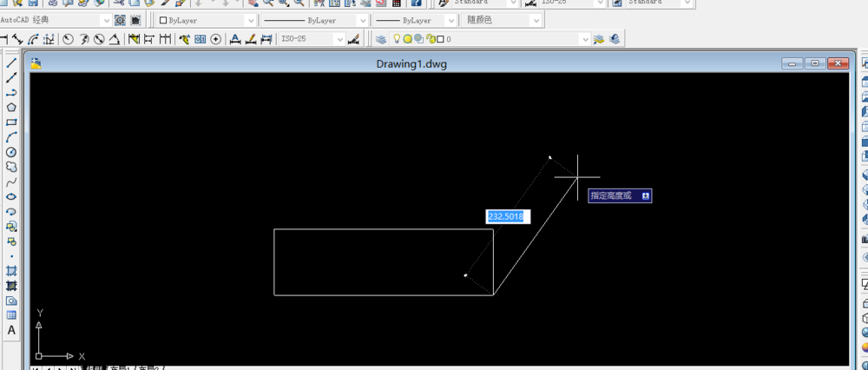The image size is (868, 370).
Task: Select the Revision Cloud tool
Action: tap(11, 167)
